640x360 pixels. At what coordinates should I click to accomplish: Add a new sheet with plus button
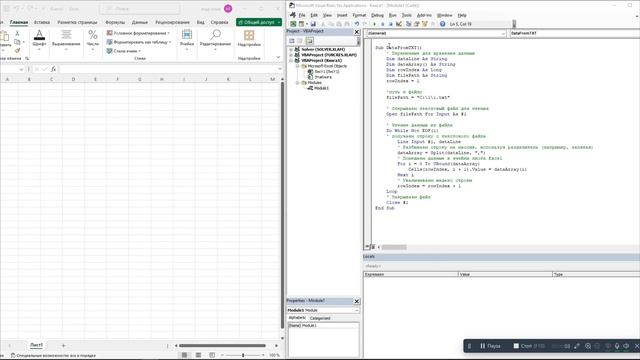(x=63, y=346)
